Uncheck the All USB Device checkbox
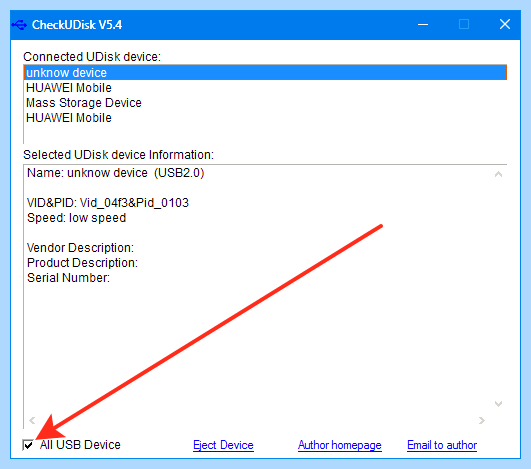531x469 pixels. tap(28, 445)
